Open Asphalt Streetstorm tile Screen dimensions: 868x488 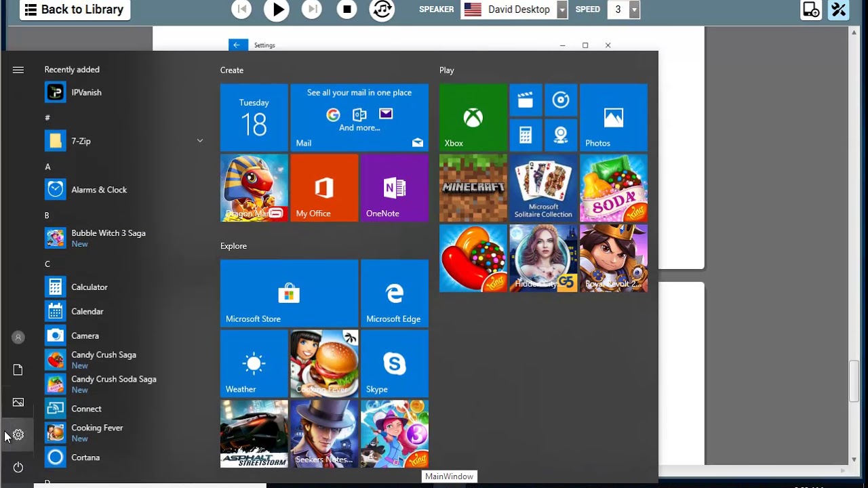click(254, 434)
